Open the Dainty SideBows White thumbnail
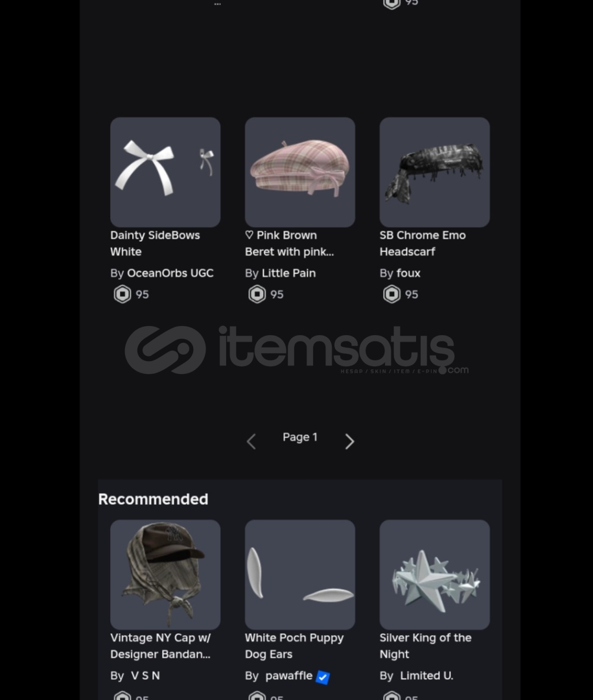This screenshot has width=593, height=700. click(x=165, y=172)
